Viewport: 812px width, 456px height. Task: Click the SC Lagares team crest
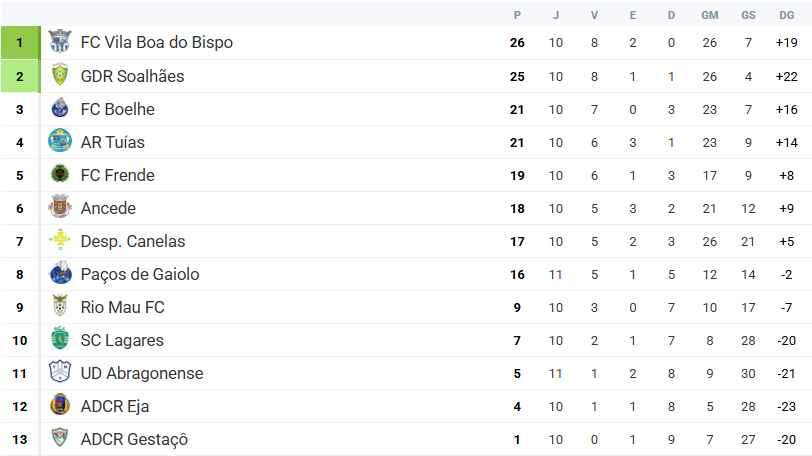click(x=60, y=340)
